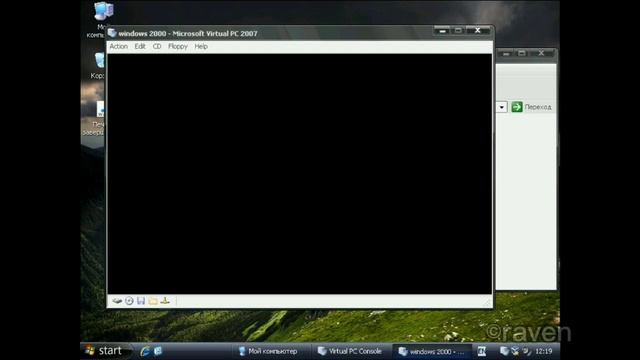Click the Word document desktop icon
Viewport: 640px width, 360px height.
tap(100, 109)
